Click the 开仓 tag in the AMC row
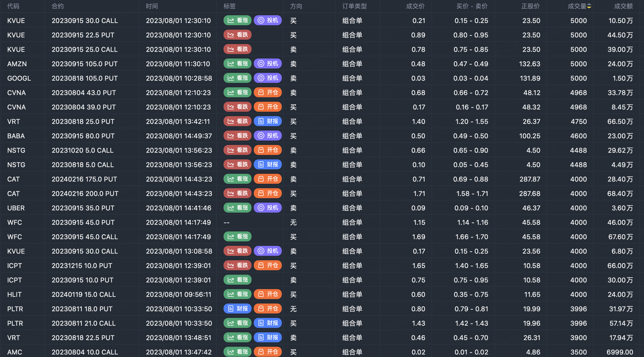The height and width of the screenshot is (357, 644). (268, 352)
